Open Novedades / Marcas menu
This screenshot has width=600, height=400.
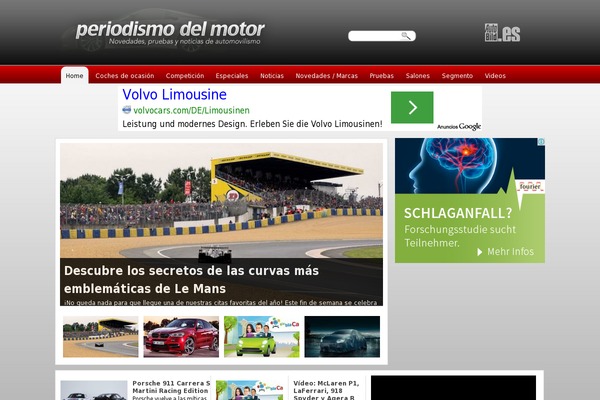(326, 76)
